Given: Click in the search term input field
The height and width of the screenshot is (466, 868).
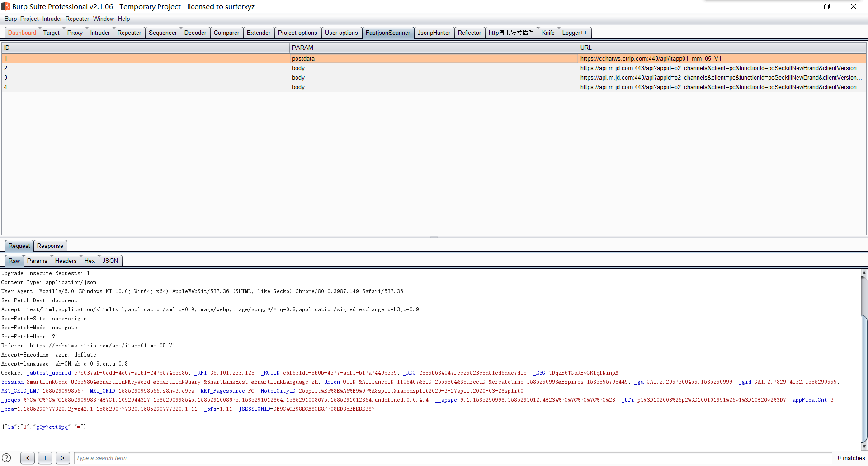Looking at the screenshot, I should [x=453, y=458].
